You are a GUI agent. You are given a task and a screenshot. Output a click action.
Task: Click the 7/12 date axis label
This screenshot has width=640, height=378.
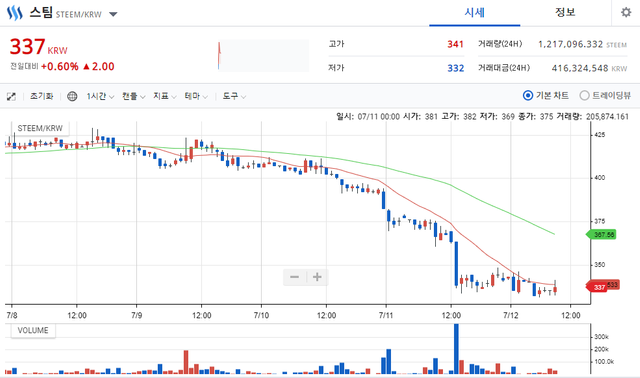pos(511,315)
